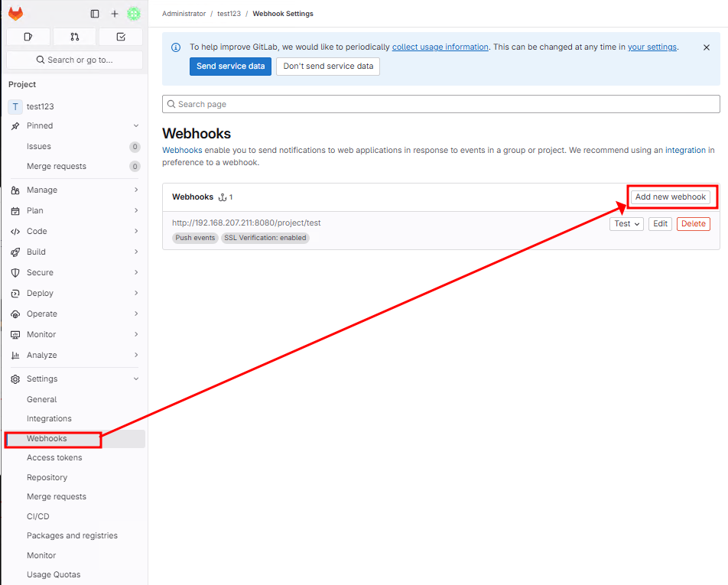
Task: Follow the collect usage information link
Action: (x=440, y=47)
